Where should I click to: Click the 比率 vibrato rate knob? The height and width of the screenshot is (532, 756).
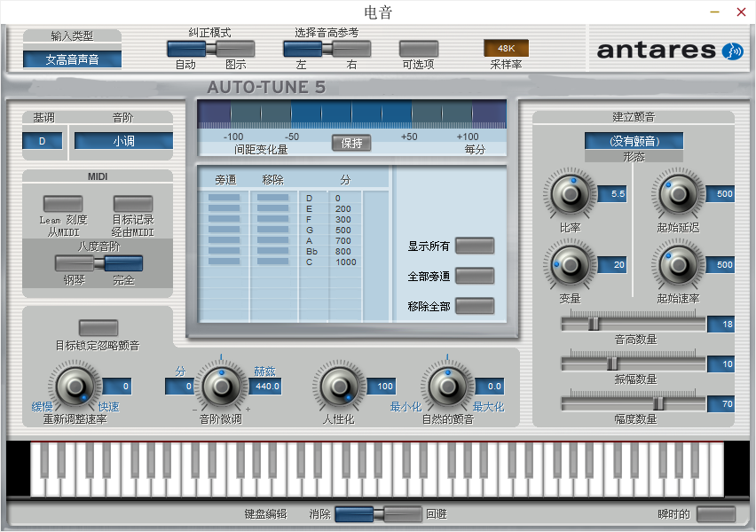coord(571,193)
